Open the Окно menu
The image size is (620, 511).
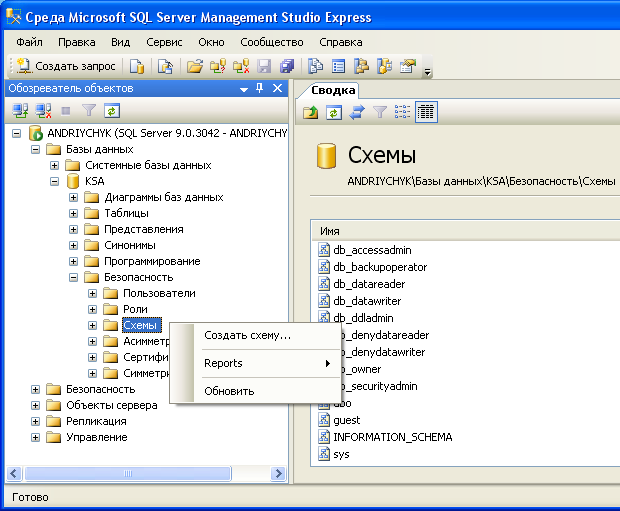(211, 42)
